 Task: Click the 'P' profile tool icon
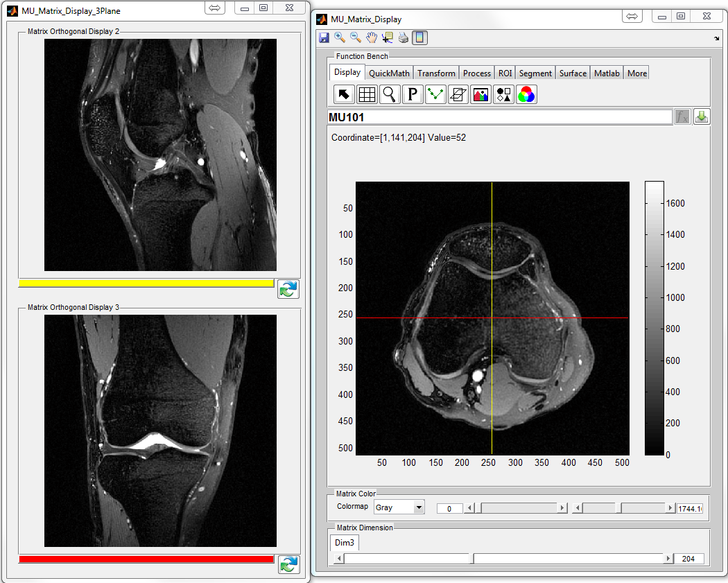pyautogui.click(x=413, y=94)
